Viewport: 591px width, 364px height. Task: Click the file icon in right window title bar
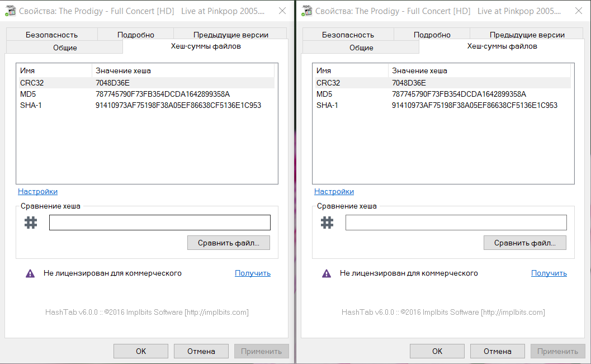(x=306, y=11)
